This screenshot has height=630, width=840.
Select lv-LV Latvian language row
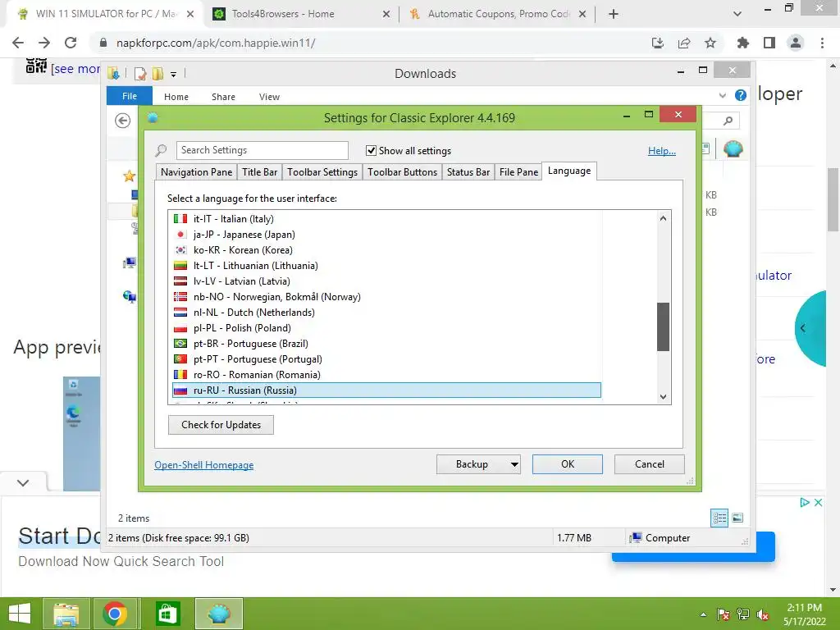click(x=386, y=281)
